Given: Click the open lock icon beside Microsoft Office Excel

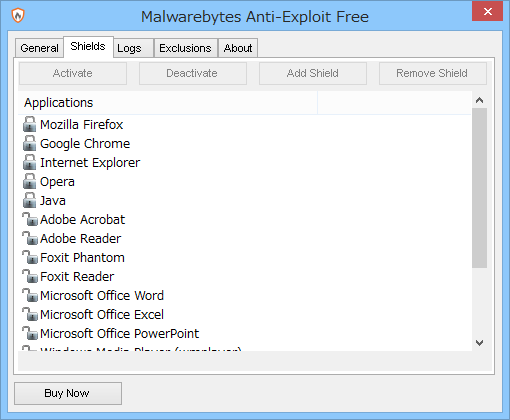Looking at the screenshot, I should [x=30, y=314].
